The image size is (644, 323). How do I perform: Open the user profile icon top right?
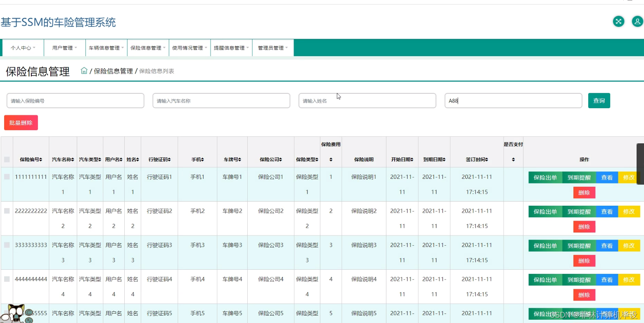[637, 21]
